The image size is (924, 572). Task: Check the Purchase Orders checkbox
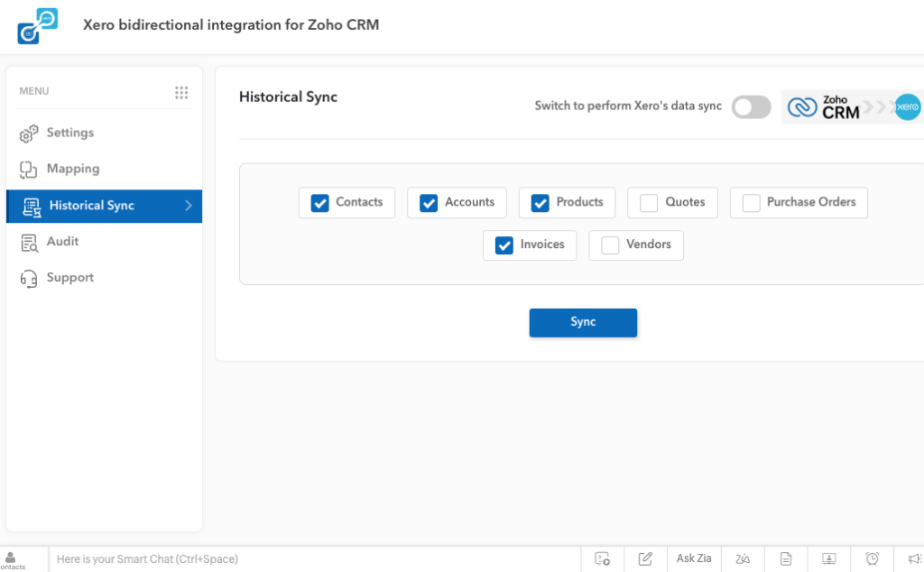752,203
